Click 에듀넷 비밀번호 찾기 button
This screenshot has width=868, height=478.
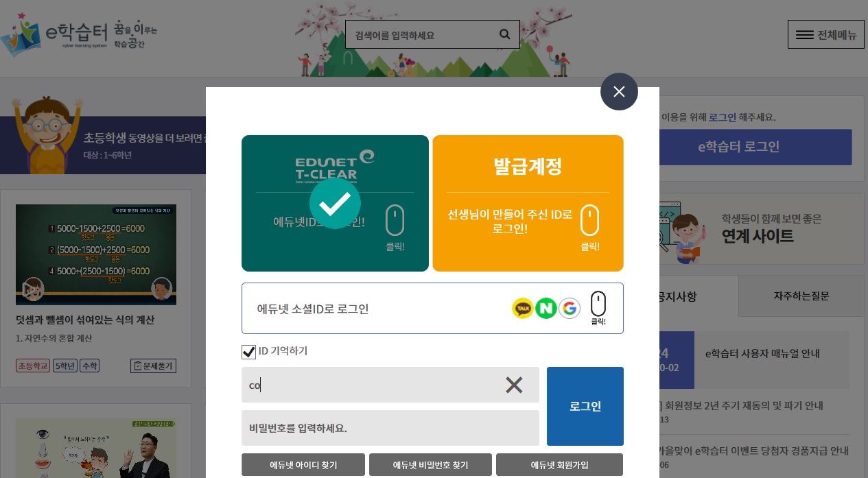coord(430,465)
